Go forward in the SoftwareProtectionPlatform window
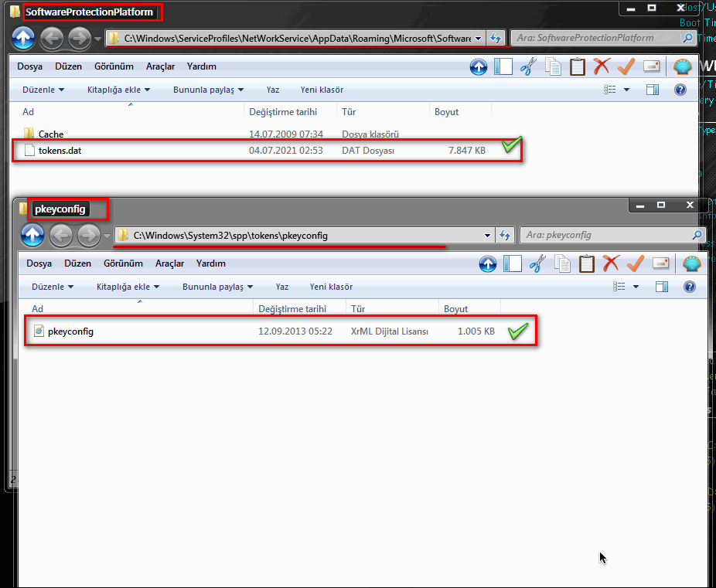The width and height of the screenshot is (716, 588). [x=80, y=39]
